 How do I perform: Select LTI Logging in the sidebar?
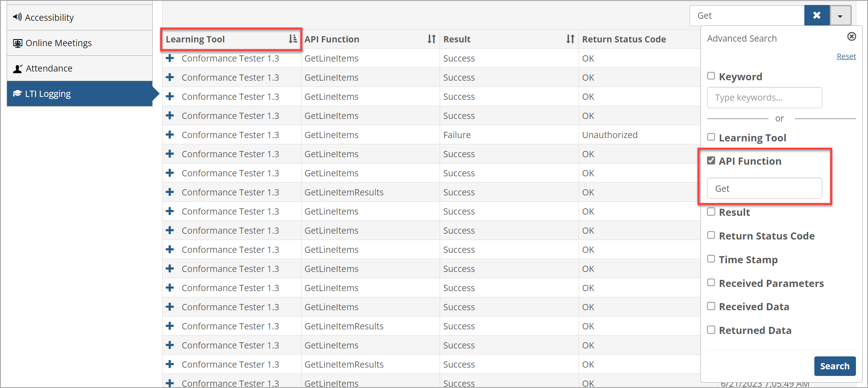(x=47, y=93)
